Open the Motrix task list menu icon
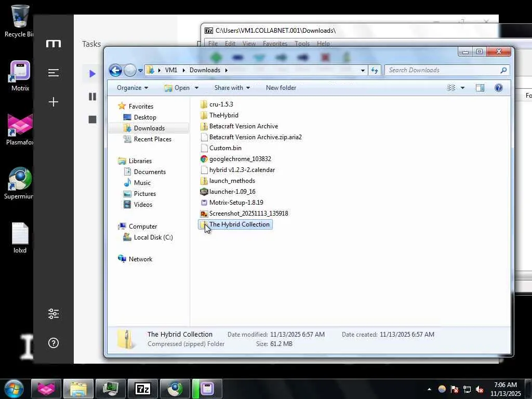The image size is (532, 399). pyautogui.click(x=54, y=73)
